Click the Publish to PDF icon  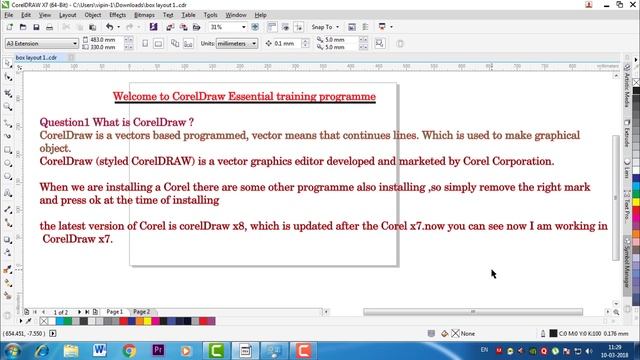pos(197,27)
